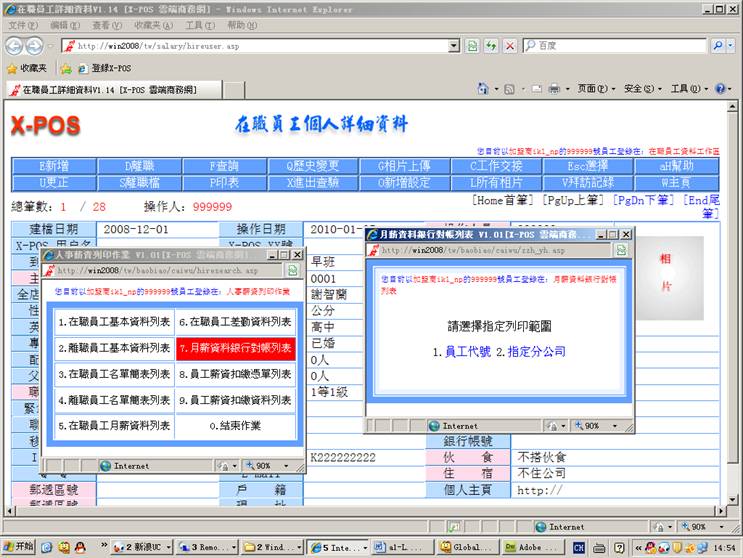This screenshot has height=558, width=743.
Task: Click the search magnifier icon
Action: tap(718, 46)
